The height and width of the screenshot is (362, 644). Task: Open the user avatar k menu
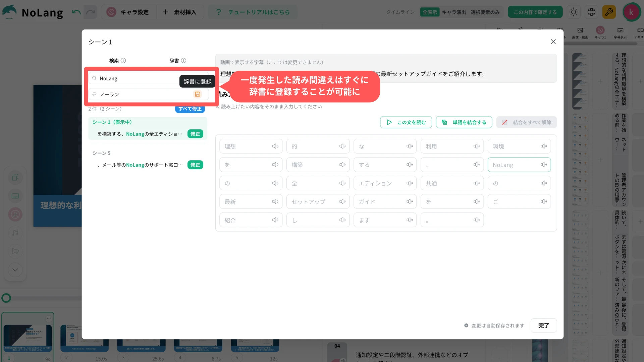click(631, 12)
